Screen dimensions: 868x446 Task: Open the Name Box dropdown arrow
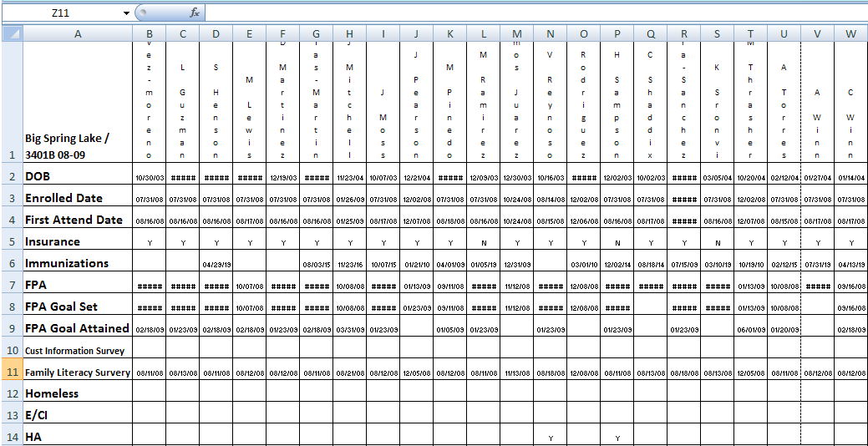(x=126, y=13)
